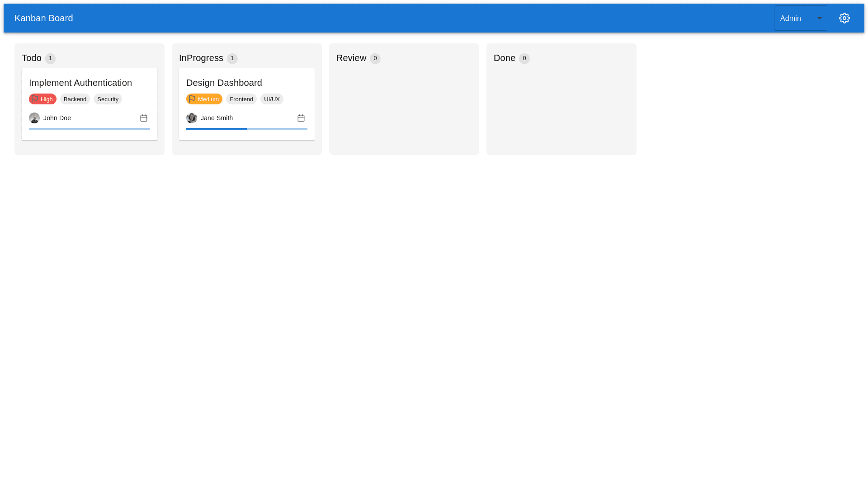Click Jane Smith's avatar image
868x488 pixels.
(192, 118)
